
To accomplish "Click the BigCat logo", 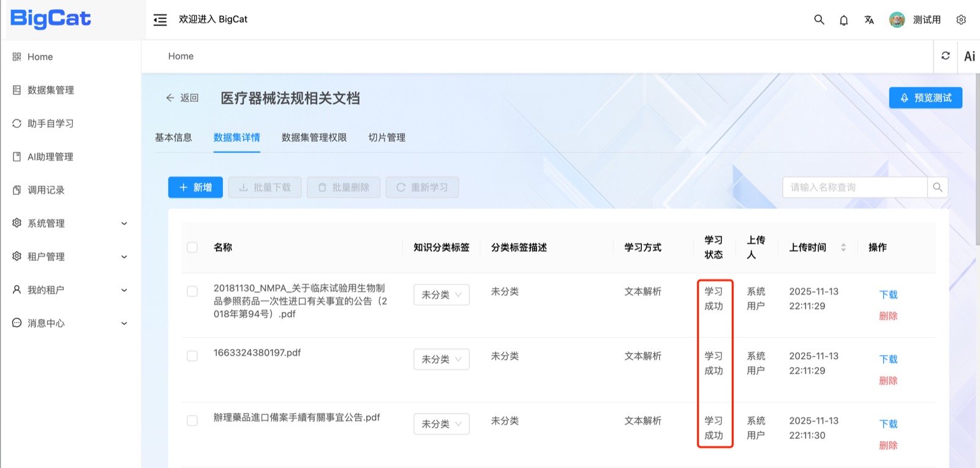I will click(x=51, y=18).
